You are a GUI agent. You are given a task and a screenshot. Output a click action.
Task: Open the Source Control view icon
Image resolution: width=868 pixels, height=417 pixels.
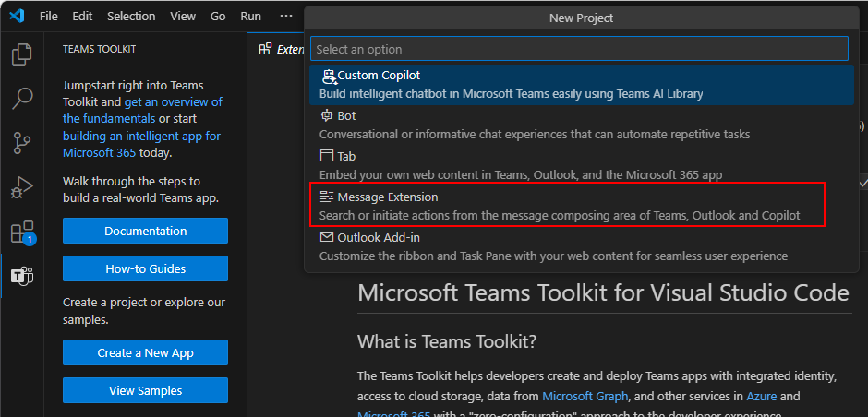(22, 143)
